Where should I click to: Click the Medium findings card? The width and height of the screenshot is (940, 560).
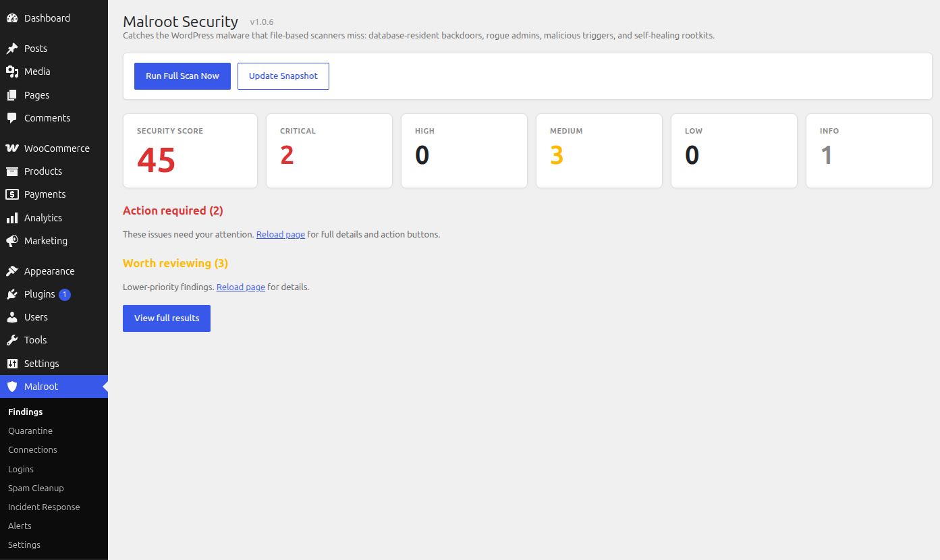pos(599,150)
